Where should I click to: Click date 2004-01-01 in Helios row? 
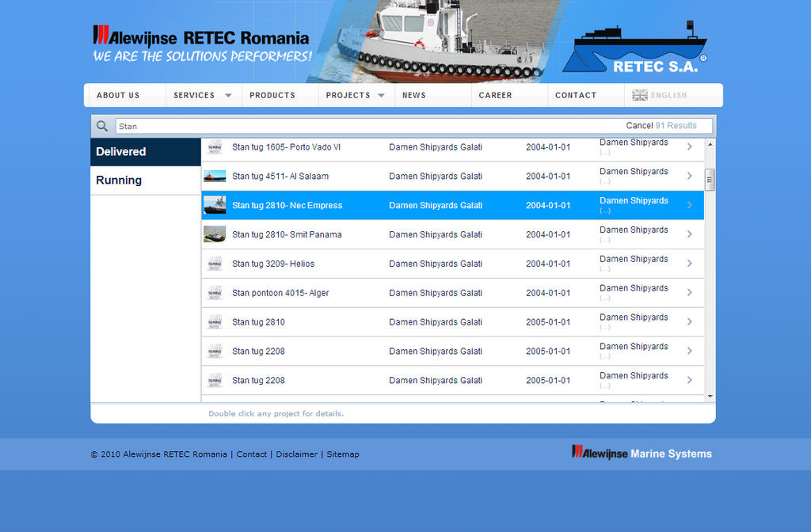click(548, 264)
